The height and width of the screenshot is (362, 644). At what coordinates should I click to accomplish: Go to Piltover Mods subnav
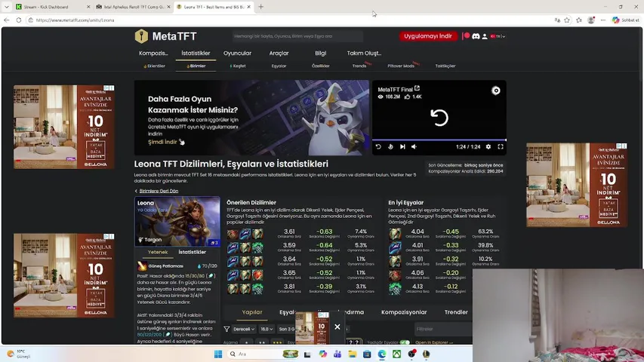(x=401, y=66)
